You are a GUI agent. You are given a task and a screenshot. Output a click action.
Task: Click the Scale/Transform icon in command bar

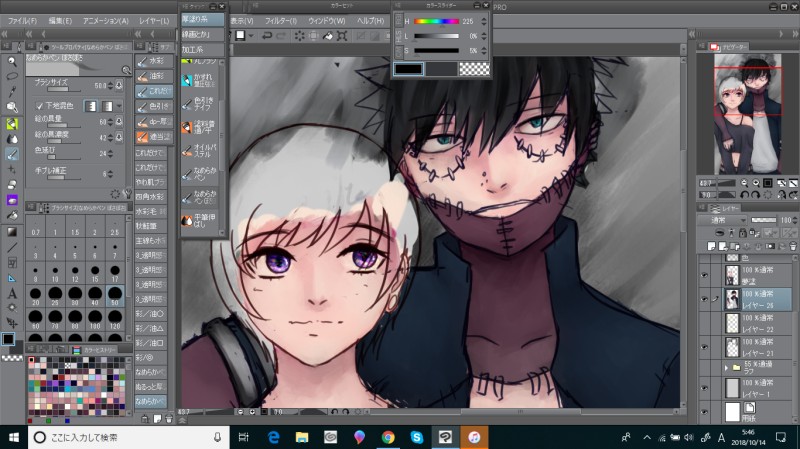[x=342, y=36]
